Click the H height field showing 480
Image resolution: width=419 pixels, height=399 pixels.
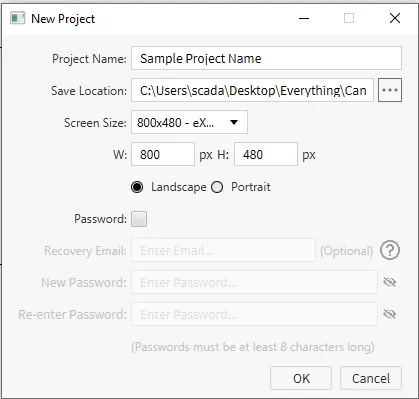266,154
